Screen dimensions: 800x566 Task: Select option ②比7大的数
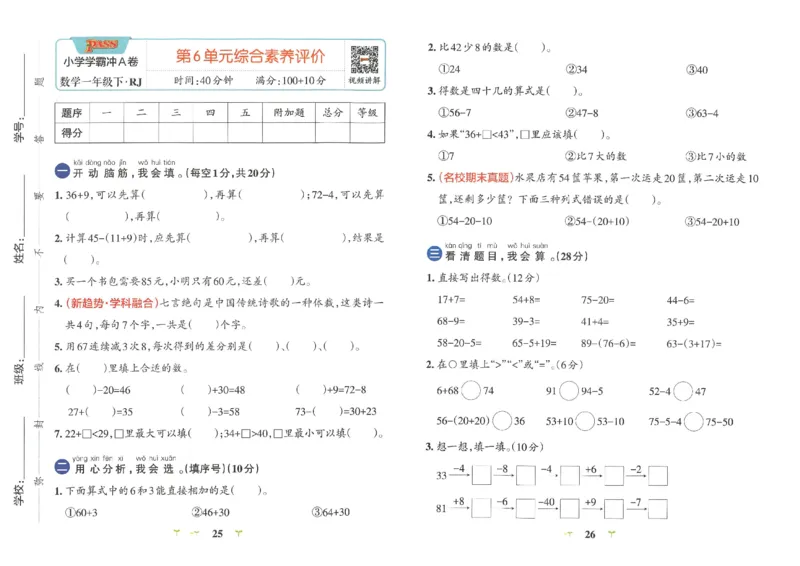click(595, 156)
